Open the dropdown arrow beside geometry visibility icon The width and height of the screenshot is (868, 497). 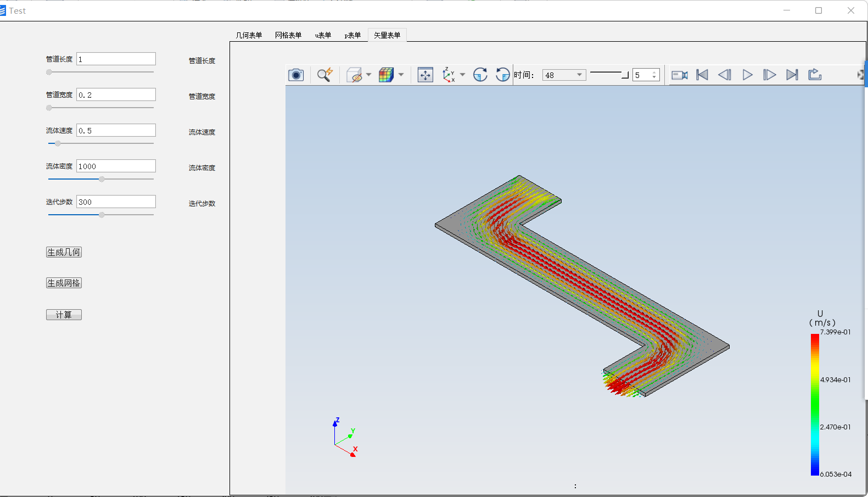(x=368, y=75)
